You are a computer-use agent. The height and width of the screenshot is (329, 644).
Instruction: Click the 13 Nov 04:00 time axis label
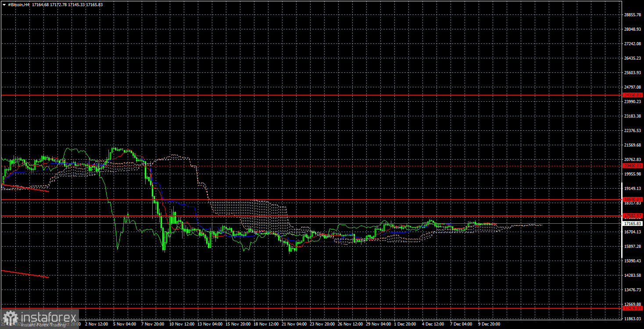click(210, 324)
